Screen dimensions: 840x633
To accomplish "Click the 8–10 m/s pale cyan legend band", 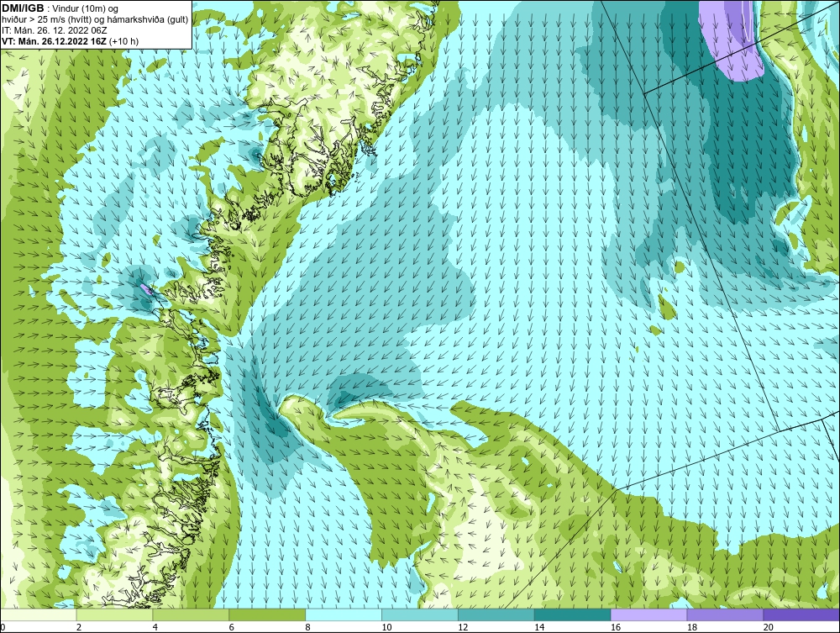I will 344,615.
